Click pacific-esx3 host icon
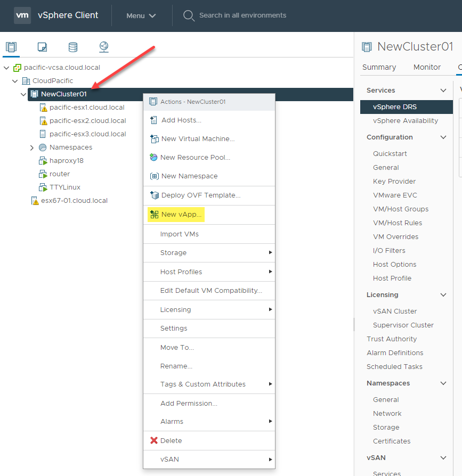This screenshot has width=462, height=476. (x=43, y=134)
